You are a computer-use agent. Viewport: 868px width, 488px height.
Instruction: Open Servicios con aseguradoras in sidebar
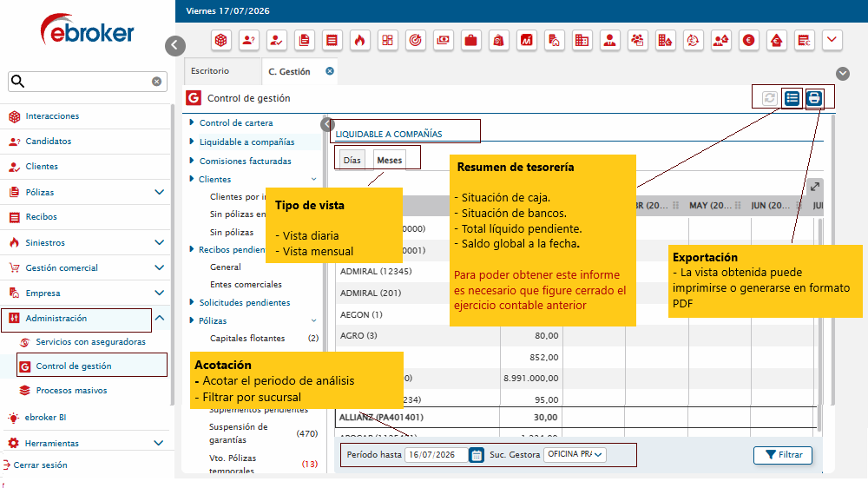click(x=91, y=342)
